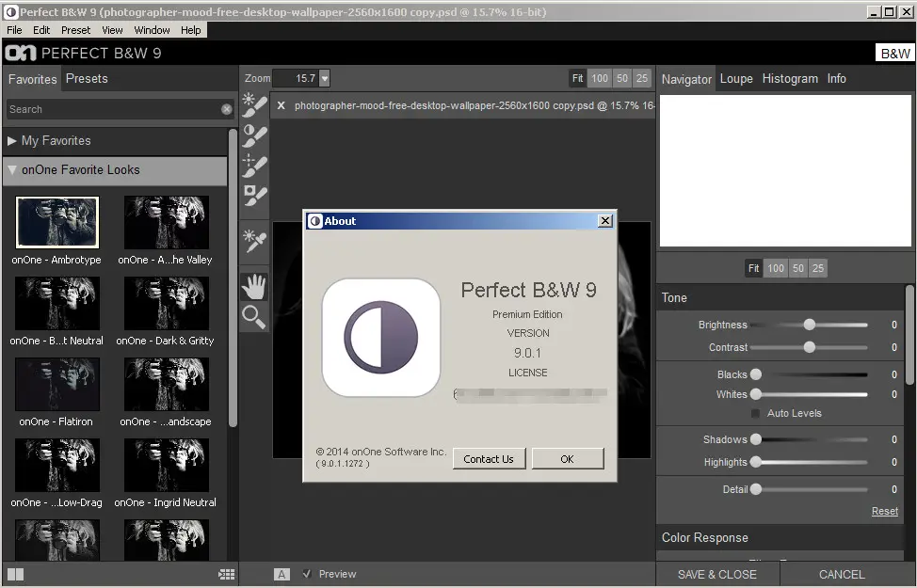This screenshot has height=588, width=917.
Task: Switch to the Histogram tab
Action: pos(789,79)
